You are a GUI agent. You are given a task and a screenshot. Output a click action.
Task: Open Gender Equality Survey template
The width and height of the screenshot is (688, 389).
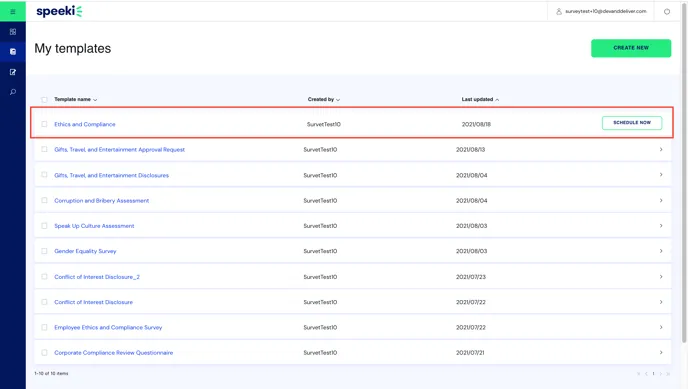click(85, 251)
